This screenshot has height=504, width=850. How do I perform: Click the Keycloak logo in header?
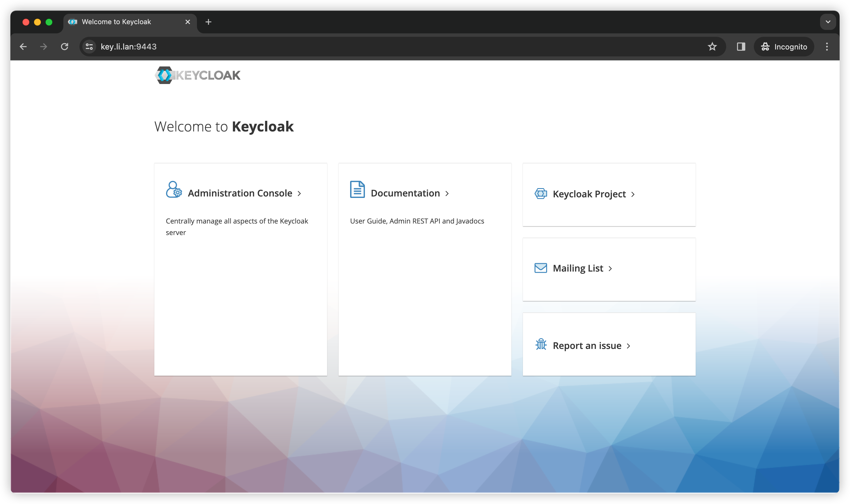198,75
